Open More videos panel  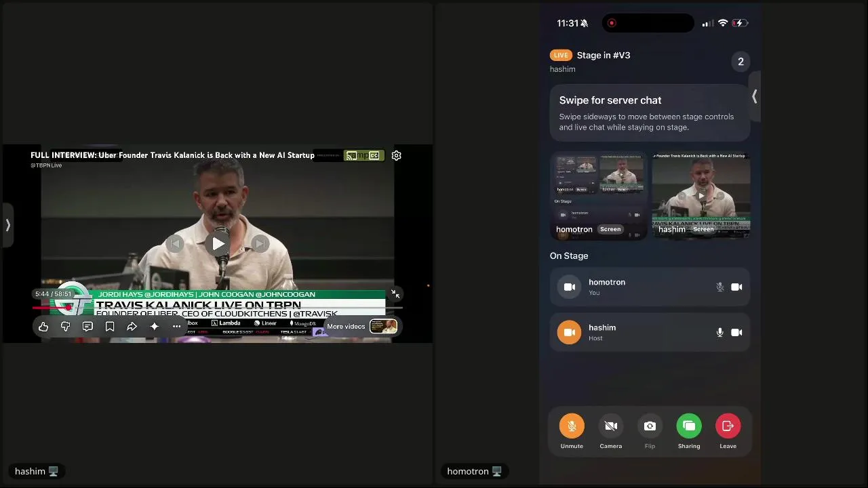361,327
